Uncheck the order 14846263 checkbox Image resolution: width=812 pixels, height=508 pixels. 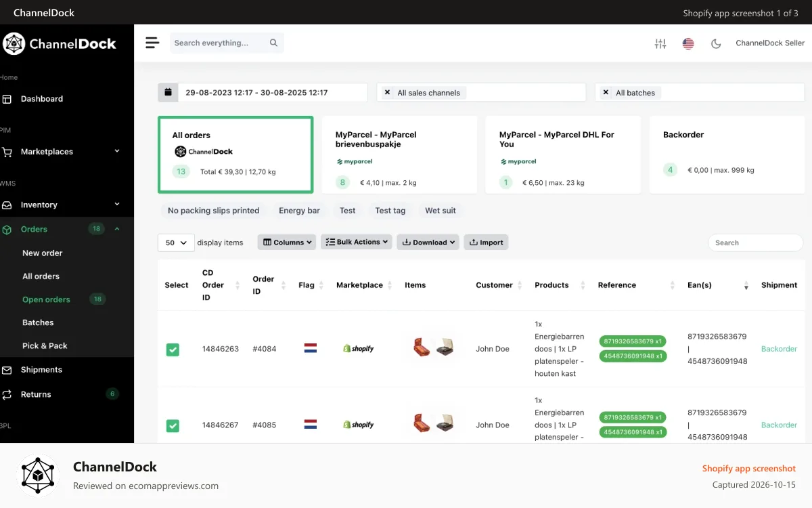[x=173, y=350]
